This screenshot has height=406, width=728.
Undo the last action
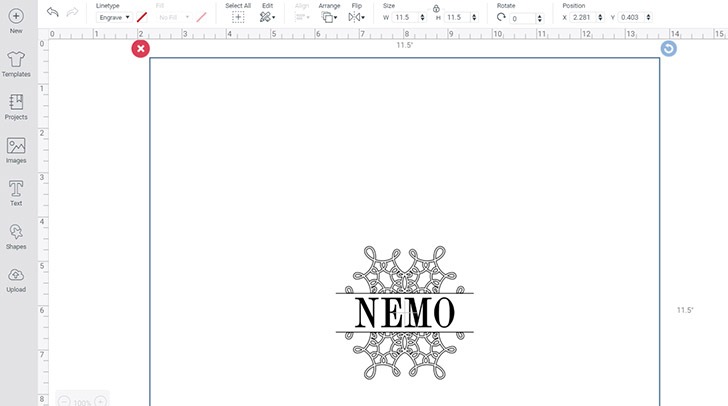(52, 12)
